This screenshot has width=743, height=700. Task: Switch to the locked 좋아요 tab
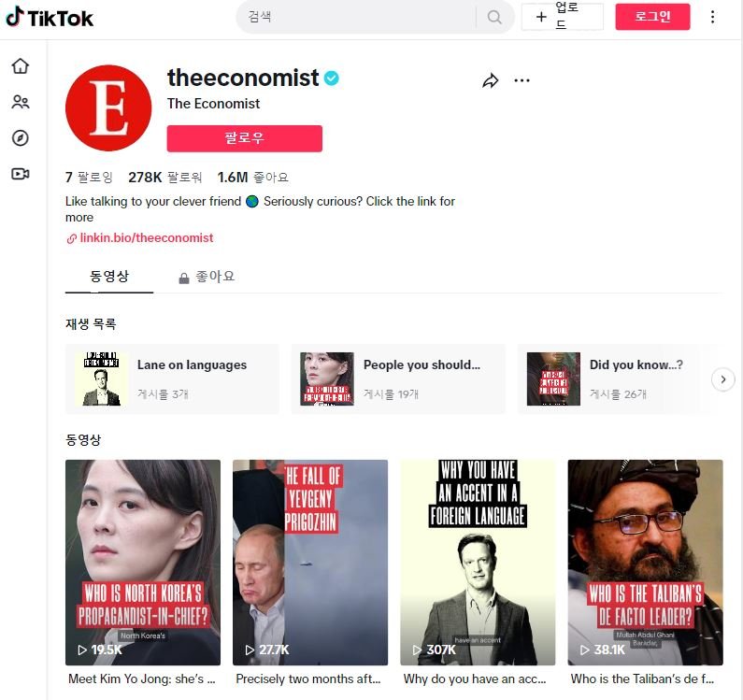tap(207, 277)
